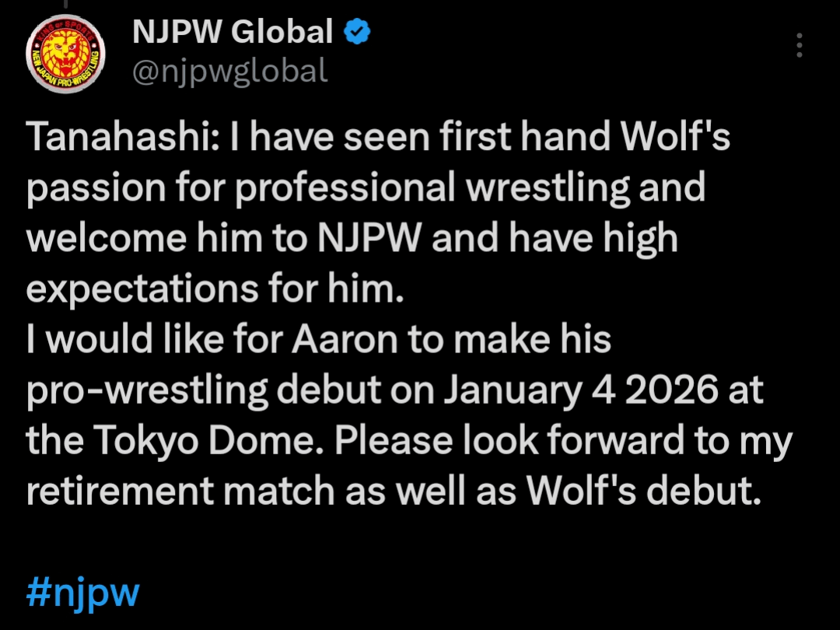Open the #njpw hashtag link

click(x=83, y=593)
